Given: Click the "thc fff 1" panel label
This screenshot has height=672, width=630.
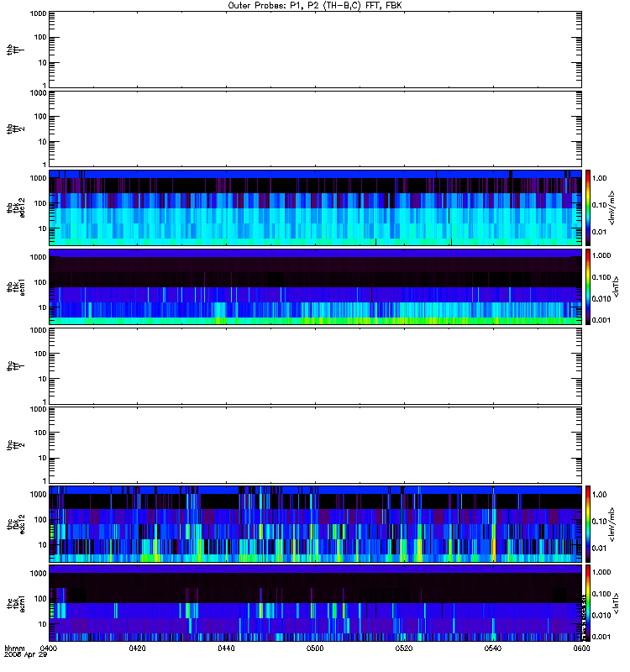Looking at the screenshot, I should (x=16, y=366).
